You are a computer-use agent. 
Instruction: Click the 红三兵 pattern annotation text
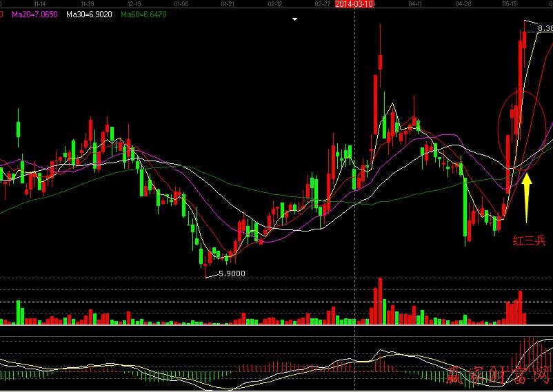point(529,240)
